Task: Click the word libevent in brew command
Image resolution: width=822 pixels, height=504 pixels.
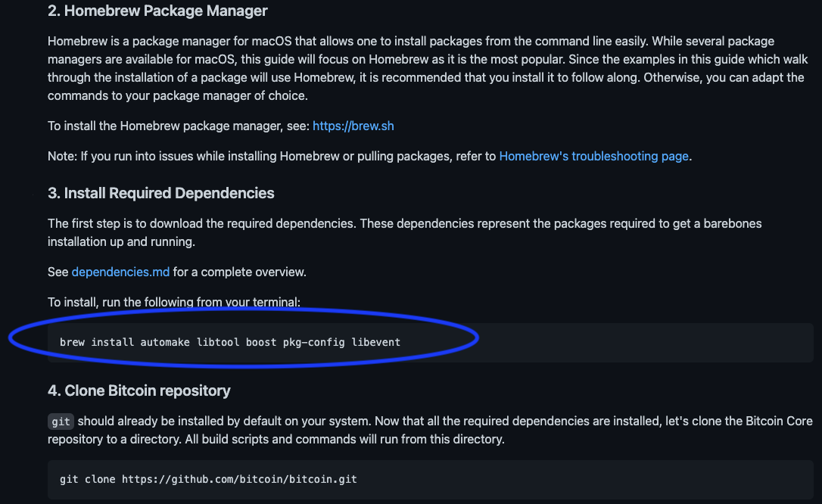Action: (376, 343)
